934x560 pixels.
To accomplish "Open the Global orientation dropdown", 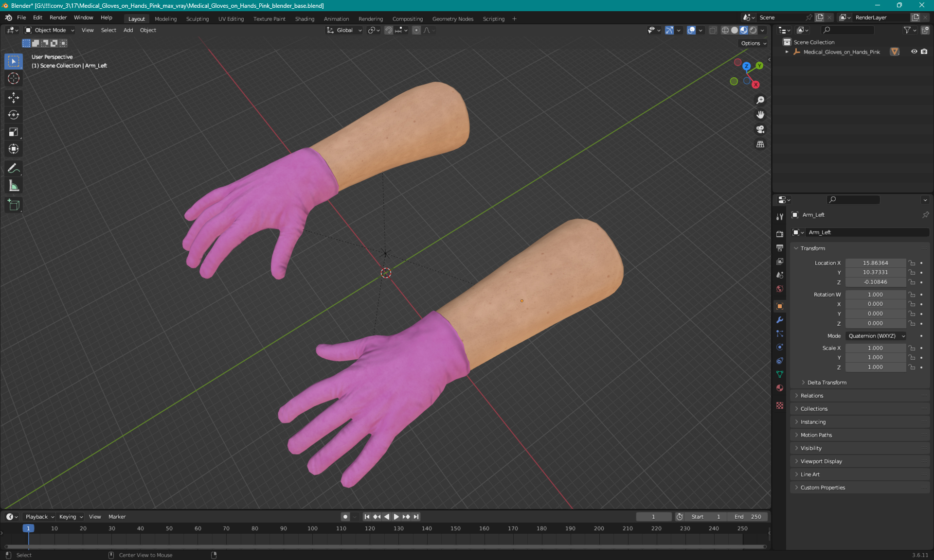I will tap(344, 30).
